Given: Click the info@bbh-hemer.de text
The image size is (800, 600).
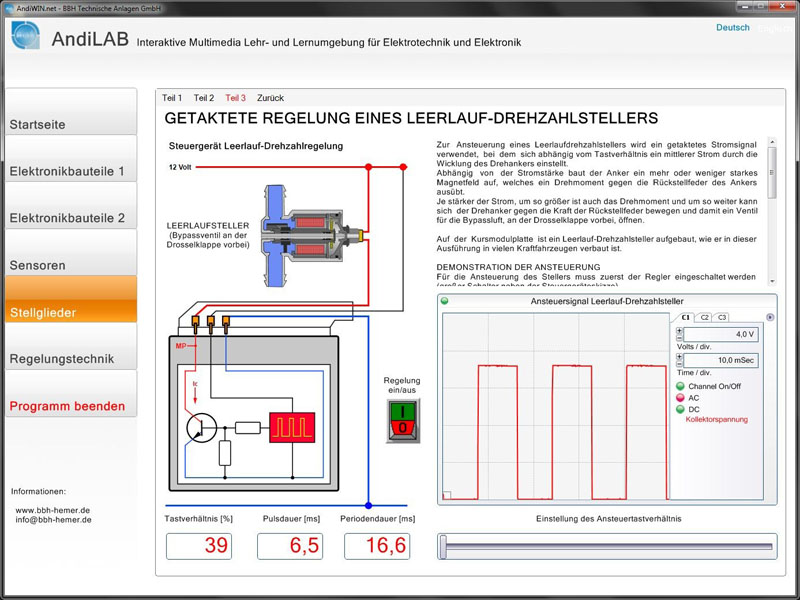Looking at the screenshot, I should (54, 520).
